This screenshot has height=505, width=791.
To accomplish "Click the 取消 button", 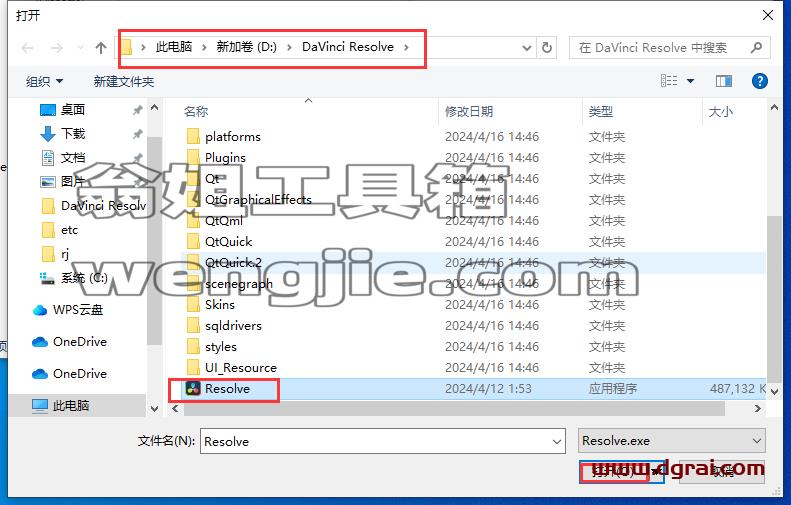I will point(722,472).
